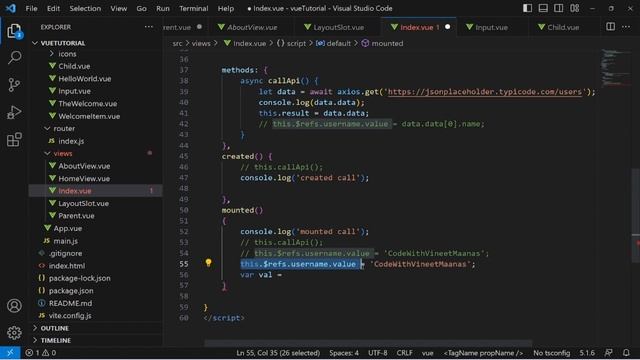This screenshot has height=360, width=640.
Task: Open the Go menu
Action: (x=141, y=8)
